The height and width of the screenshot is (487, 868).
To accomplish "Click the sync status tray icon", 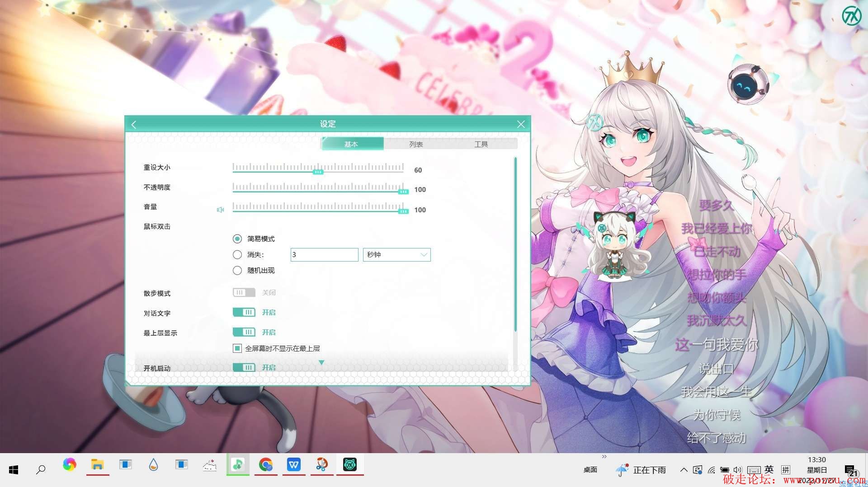I will [698, 470].
